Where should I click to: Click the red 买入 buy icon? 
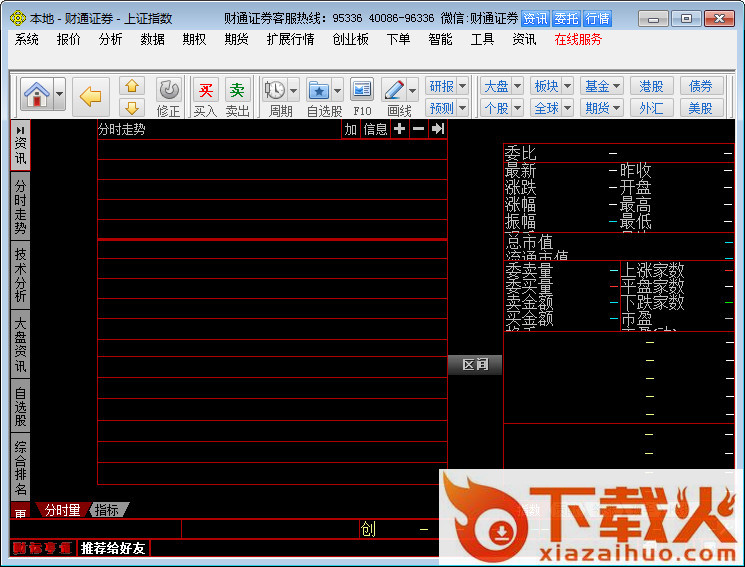[205, 91]
